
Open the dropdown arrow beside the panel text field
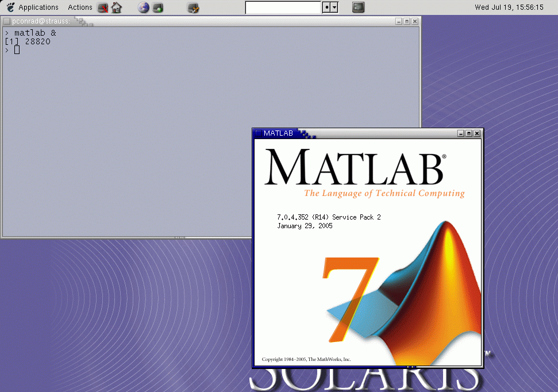tap(334, 7)
